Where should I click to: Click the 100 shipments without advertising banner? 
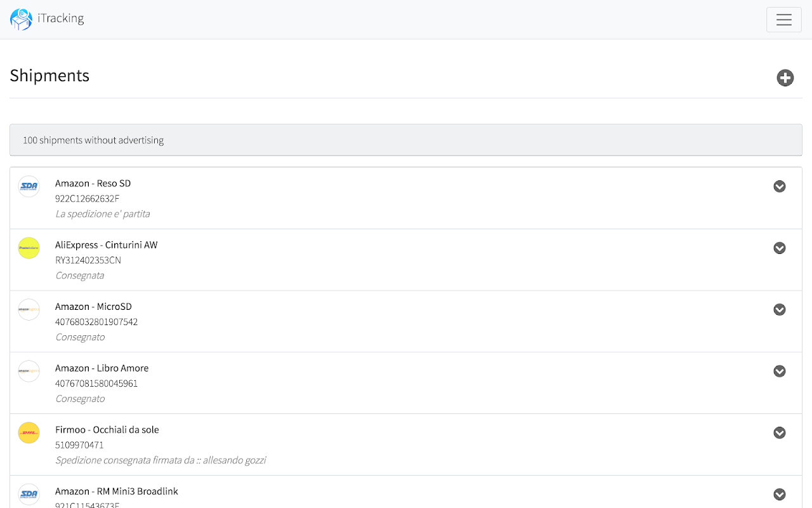coord(406,140)
